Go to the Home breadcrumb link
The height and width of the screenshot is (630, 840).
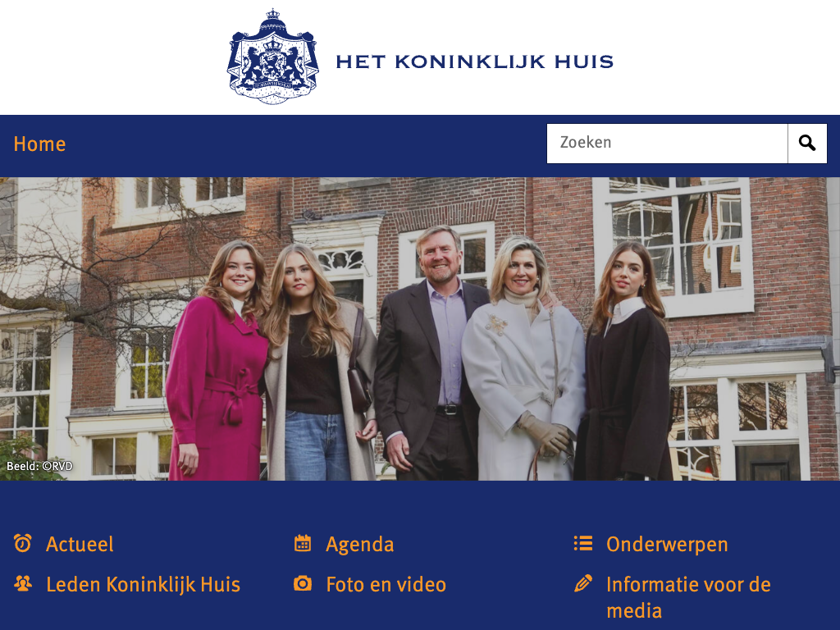tap(39, 144)
